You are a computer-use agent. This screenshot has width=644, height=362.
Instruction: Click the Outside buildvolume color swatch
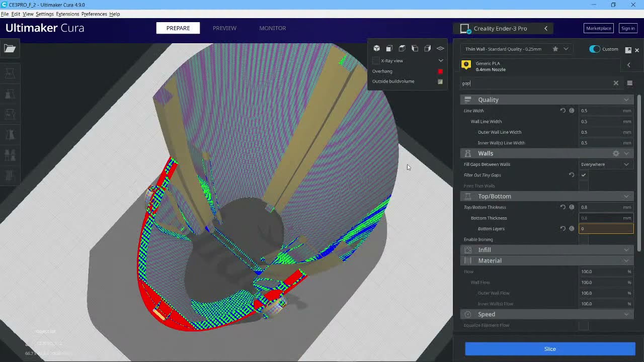pyautogui.click(x=440, y=81)
